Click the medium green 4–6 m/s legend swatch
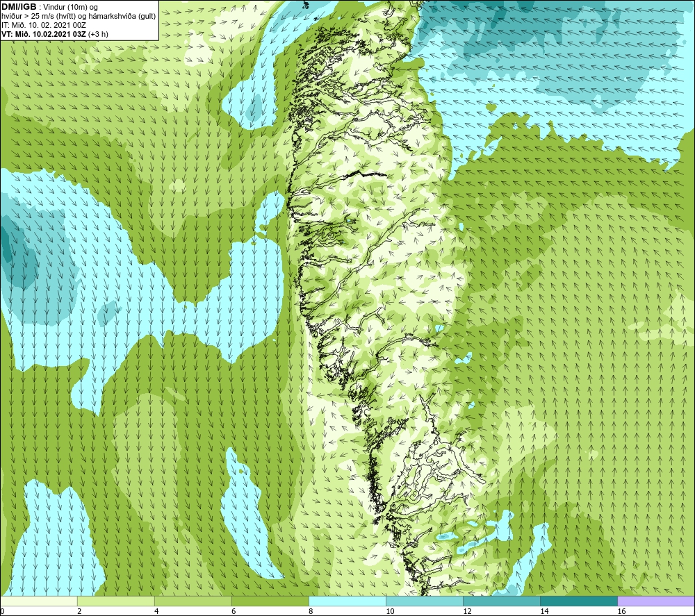 pos(193,601)
